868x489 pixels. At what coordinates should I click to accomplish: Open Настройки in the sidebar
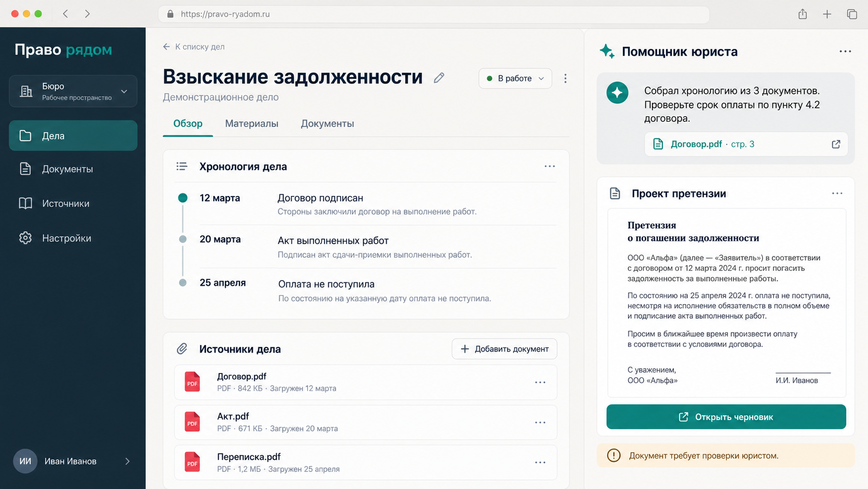pyautogui.click(x=73, y=238)
